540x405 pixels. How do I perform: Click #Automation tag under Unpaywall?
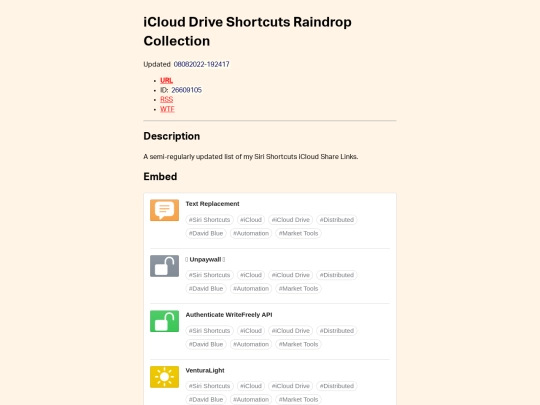pos(251,289)
